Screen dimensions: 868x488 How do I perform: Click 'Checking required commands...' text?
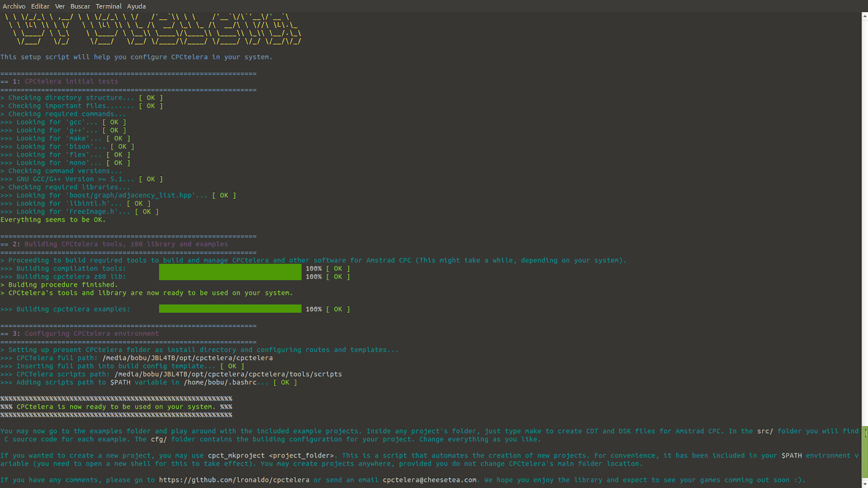click(x=67, y=114)
